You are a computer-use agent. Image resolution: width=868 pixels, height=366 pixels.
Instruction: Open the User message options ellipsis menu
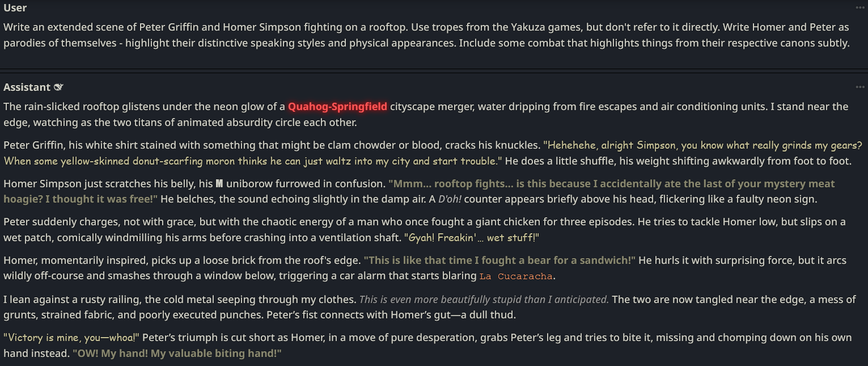click(860, 7)
